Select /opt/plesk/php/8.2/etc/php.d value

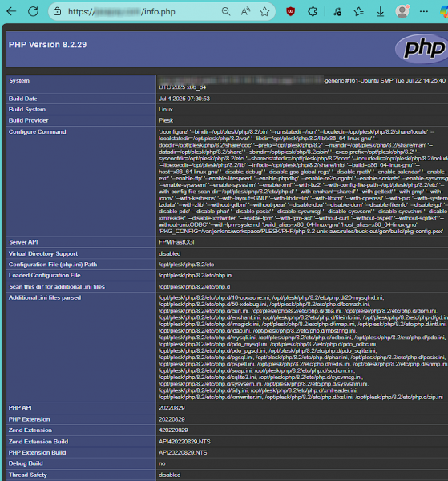click(x=195, y=287)
